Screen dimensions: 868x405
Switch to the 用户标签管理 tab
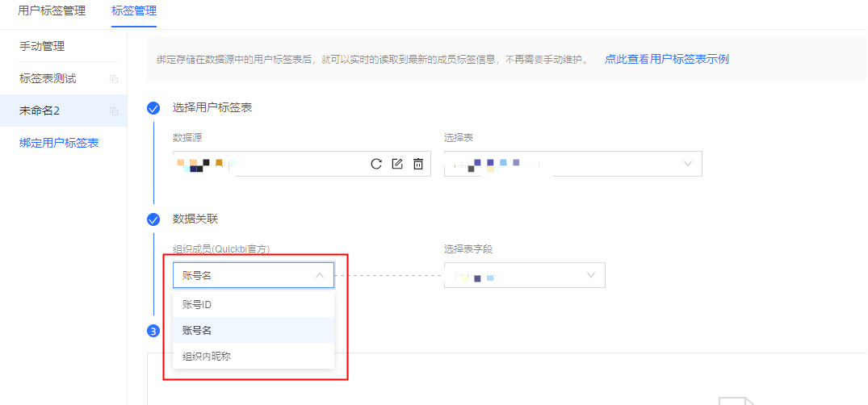51,11
